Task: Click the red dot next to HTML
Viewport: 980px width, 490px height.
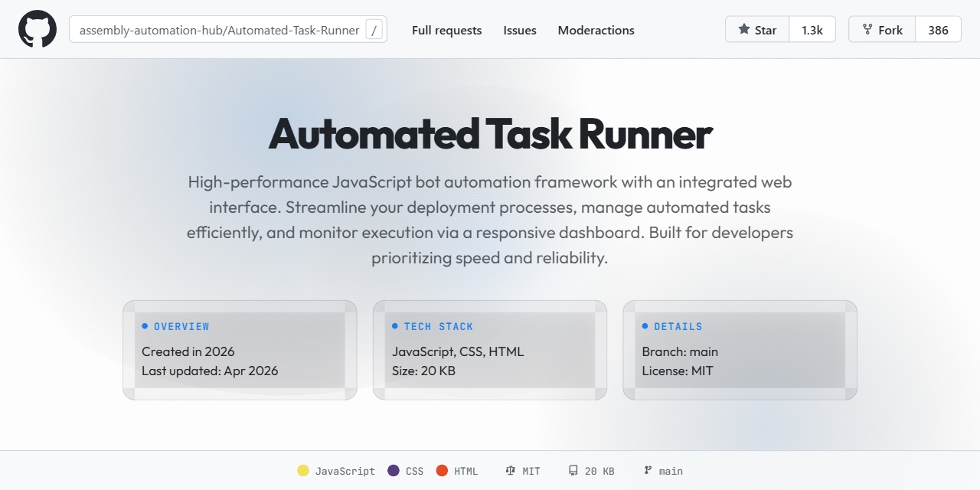Action: coord(442,470)
